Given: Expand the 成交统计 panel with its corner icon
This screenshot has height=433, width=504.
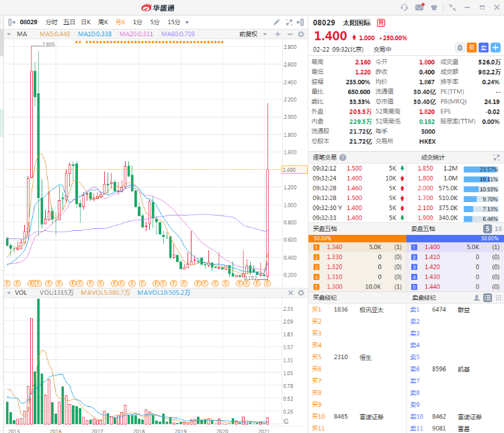Looking at the screenshot, I should click(x=497, y=157).
